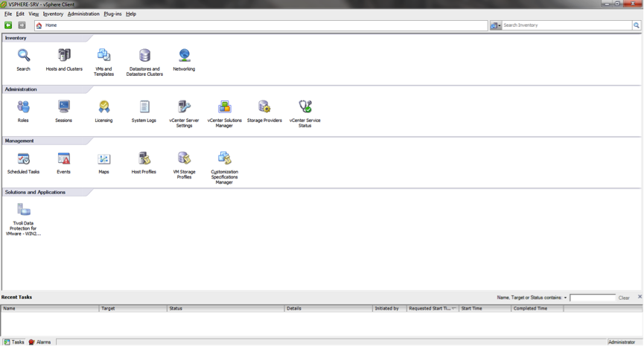The height and width of the screenshot is (346, 644).
Task: Click the Home icon in navigation bar
Action: pyautogui.click(x=39, y=25)
